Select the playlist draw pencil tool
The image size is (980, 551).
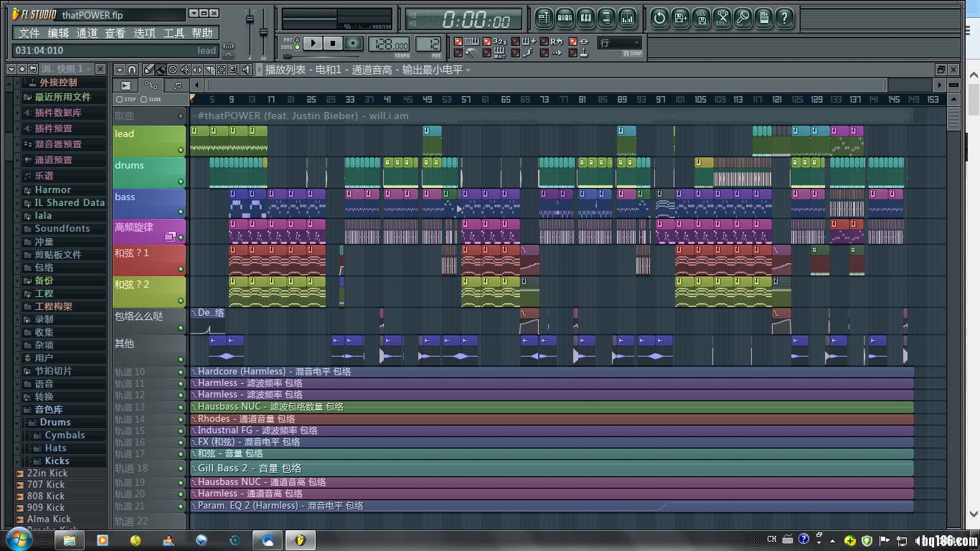[149, 70]
